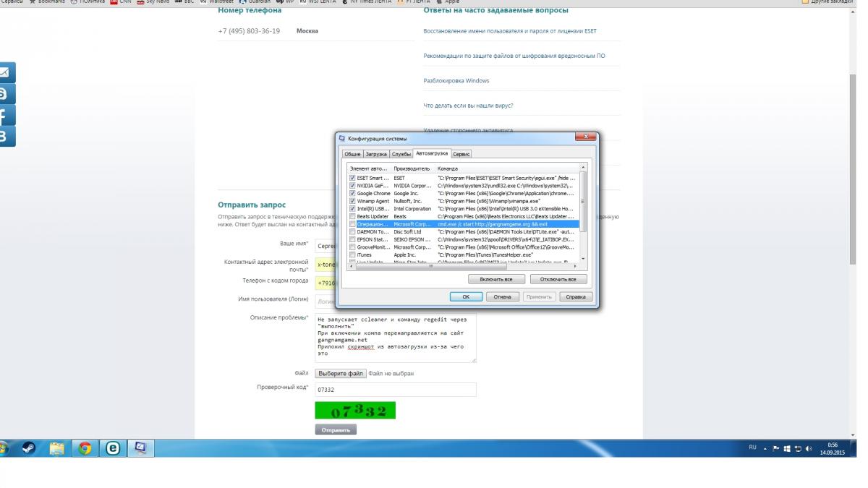Click the Отмена button
The image size is (868, 488).
point(502,296)
